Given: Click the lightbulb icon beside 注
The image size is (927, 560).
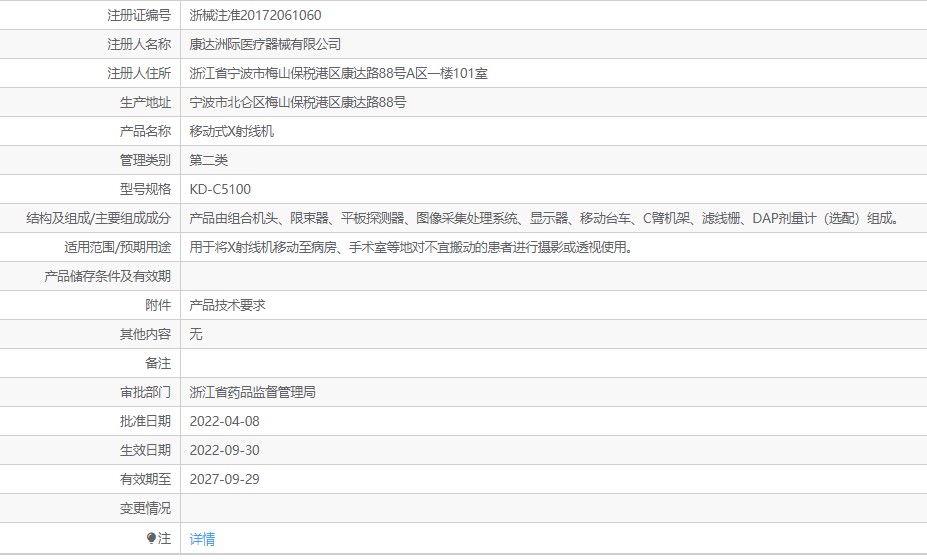Looking at the screenshot, I should pos(151,538).
